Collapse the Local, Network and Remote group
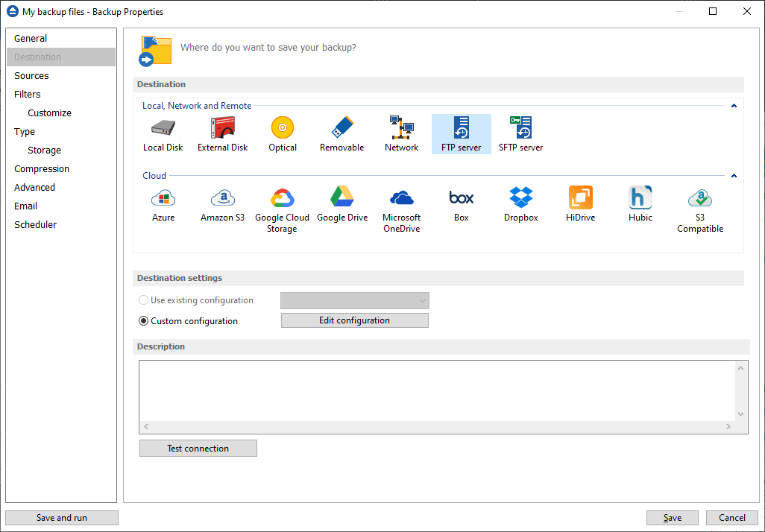 734,106
